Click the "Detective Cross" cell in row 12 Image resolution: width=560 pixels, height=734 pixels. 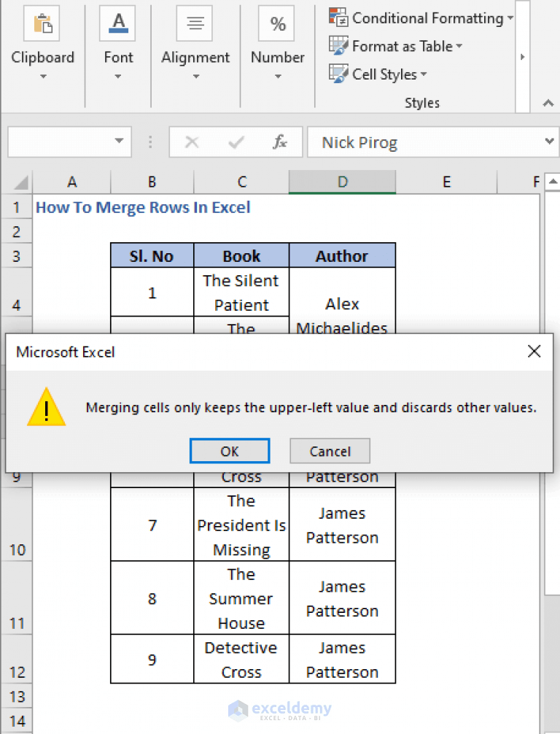tap(241, 660)
